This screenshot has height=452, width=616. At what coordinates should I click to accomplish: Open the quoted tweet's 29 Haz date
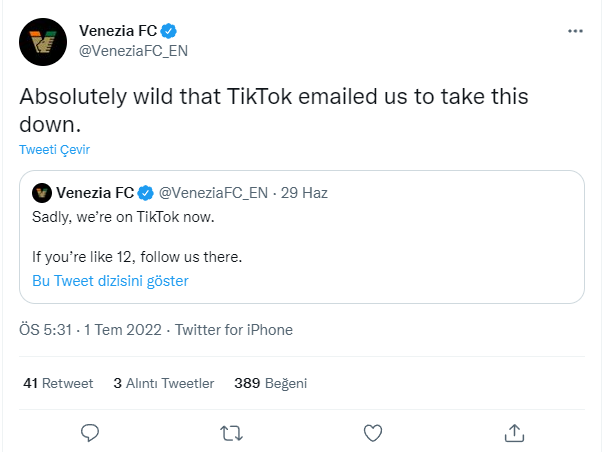[x=308, y=191]
